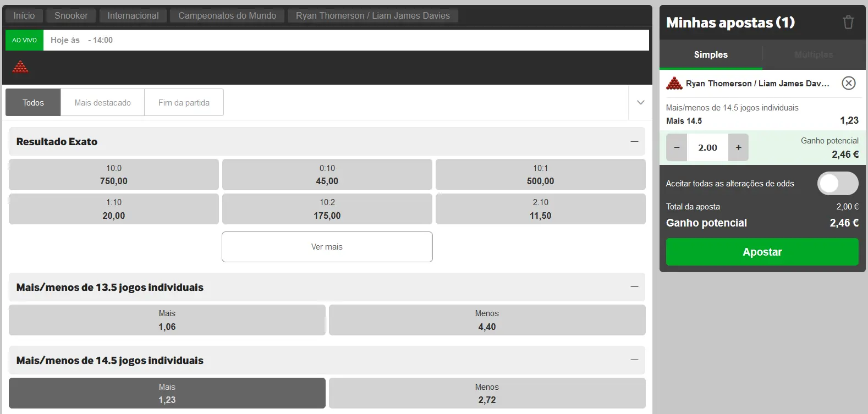Click the green Apostar button
This screenshot has height=414, width=868.
tap(762, 252)
